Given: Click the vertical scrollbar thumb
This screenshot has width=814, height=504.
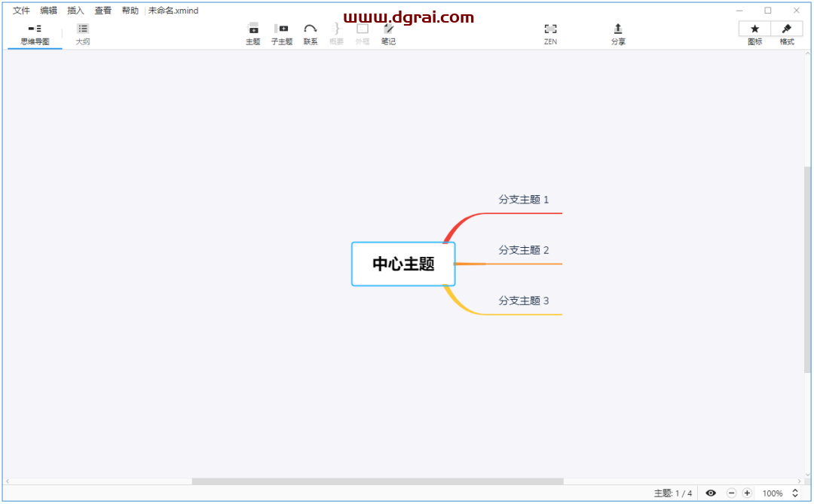Looking at the screenshot, I should [807, 270].
